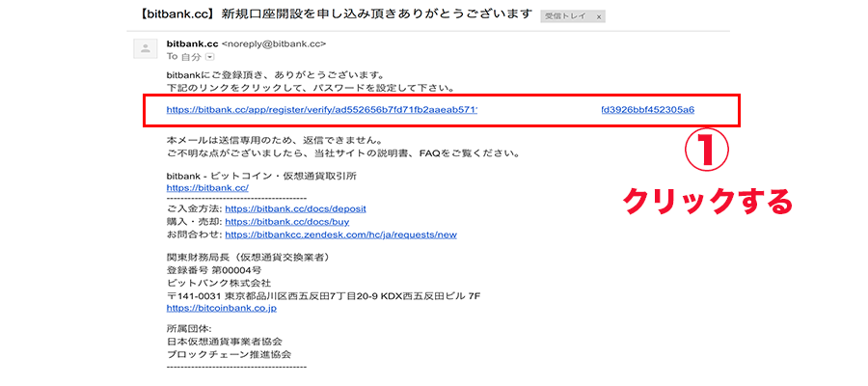The width and height of the screenshot is (868, 386).
Task: Open the zendesk requests/new link
Action: click(341, 234)
